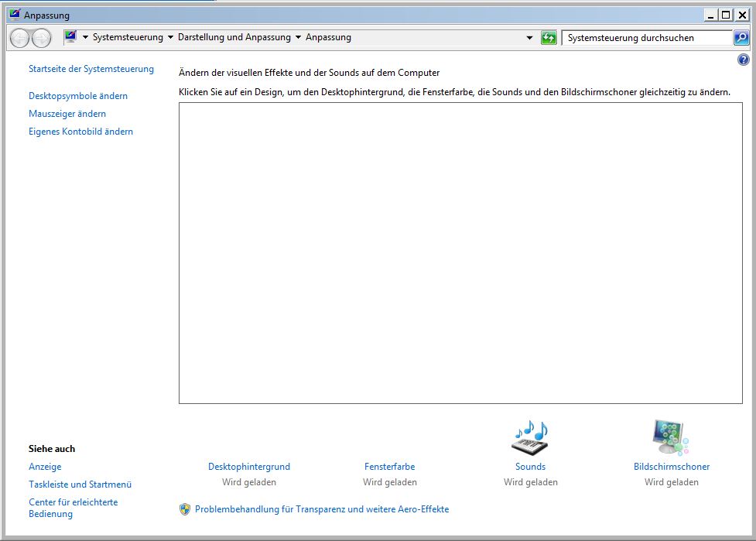Click the search magnifier icon
756x541 pixels.
741,38
